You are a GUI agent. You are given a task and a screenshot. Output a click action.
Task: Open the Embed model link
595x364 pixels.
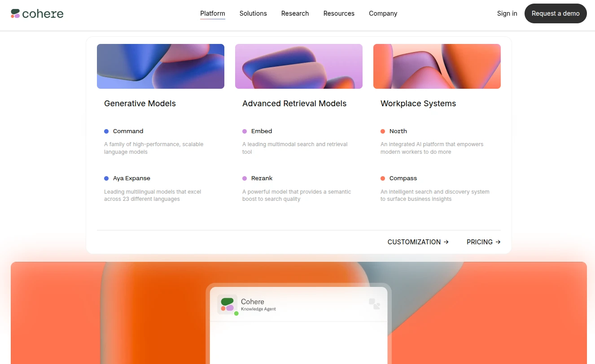click(262, 131)
